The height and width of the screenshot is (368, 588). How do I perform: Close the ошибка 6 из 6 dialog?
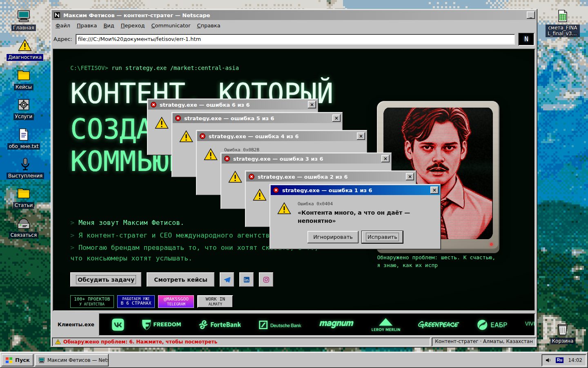312,105
